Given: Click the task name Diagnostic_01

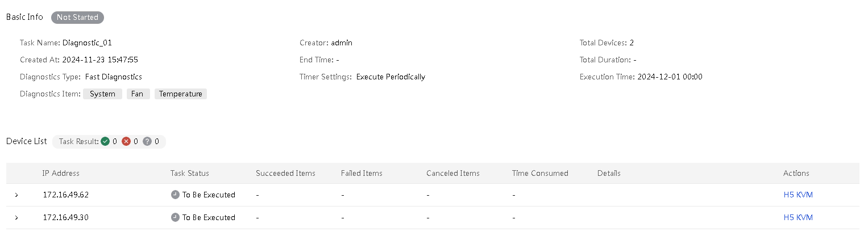Looking at the screenshot, I should 83,43.
